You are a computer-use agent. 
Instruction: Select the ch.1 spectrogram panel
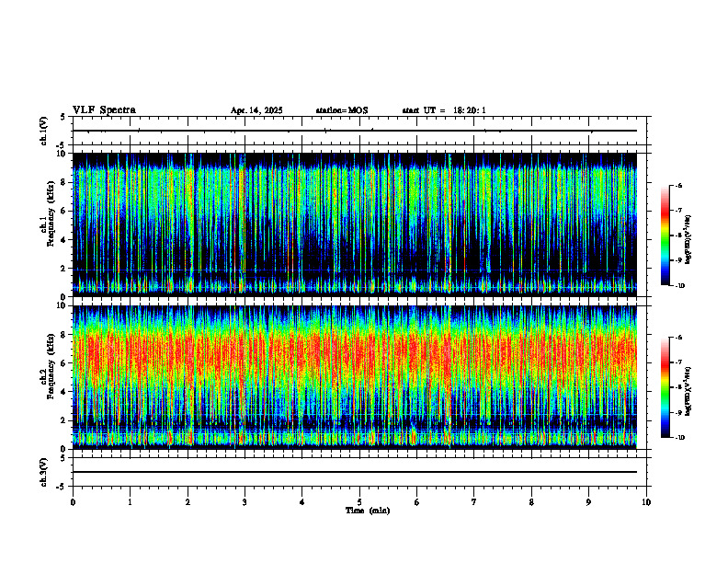(x=359, y=224)
